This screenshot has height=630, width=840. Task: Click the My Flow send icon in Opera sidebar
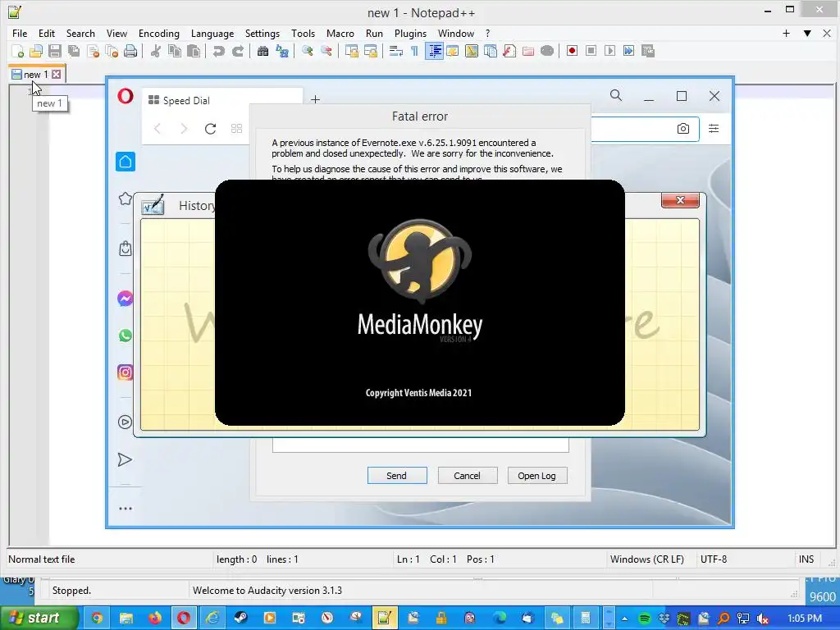(125, 459)
